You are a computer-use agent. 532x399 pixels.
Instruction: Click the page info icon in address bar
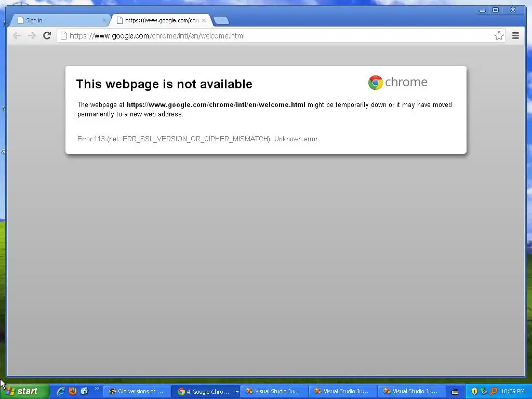[x=63, y=36]
